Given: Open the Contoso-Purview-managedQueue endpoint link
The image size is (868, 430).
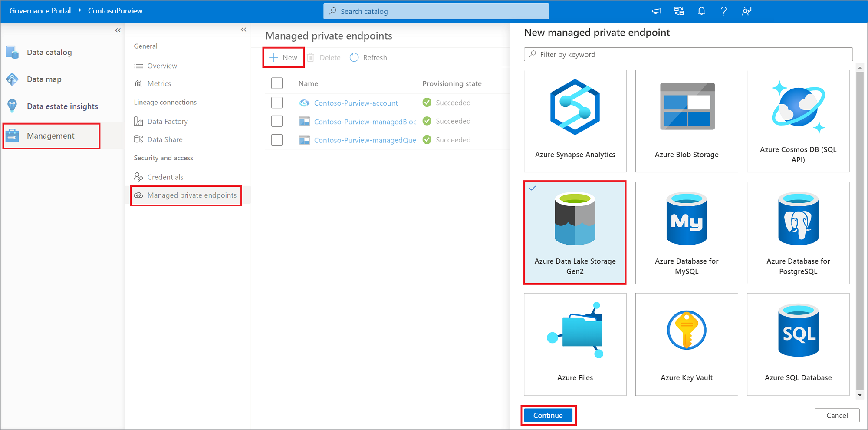Looking at the screenshot, I should tap(365, 140).
